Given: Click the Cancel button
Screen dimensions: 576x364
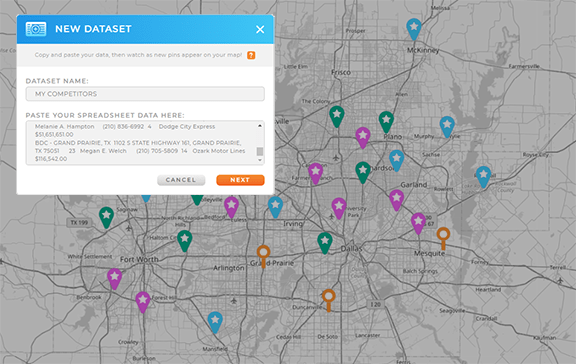Looking at the screenshot, I should [x=181, y=180].
